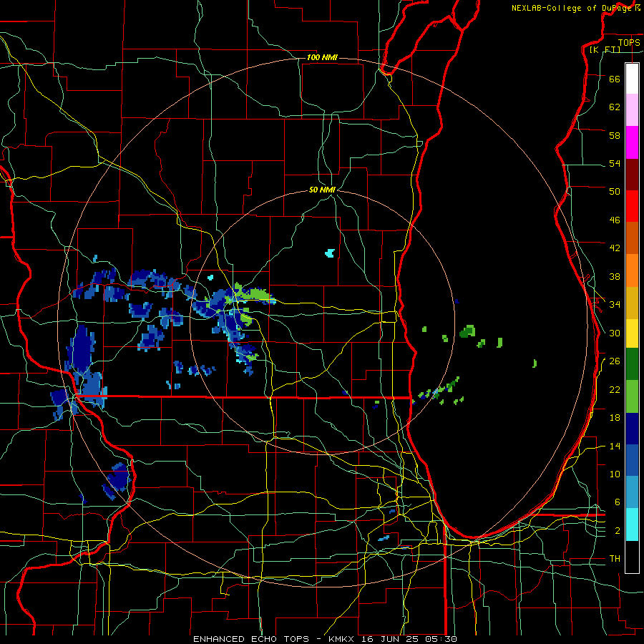Image resolution: width=644 pixels, height=644 pixels.
Task: Select the 62 value on the legend scale
Action: (x=615, y=107)
